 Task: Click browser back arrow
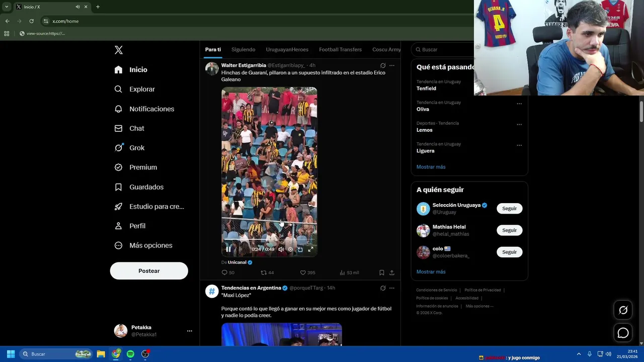tap(7, 21)
